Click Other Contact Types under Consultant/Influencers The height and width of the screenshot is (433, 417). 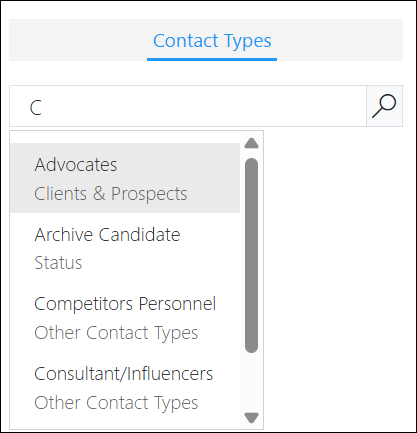(x=116, y=403)
